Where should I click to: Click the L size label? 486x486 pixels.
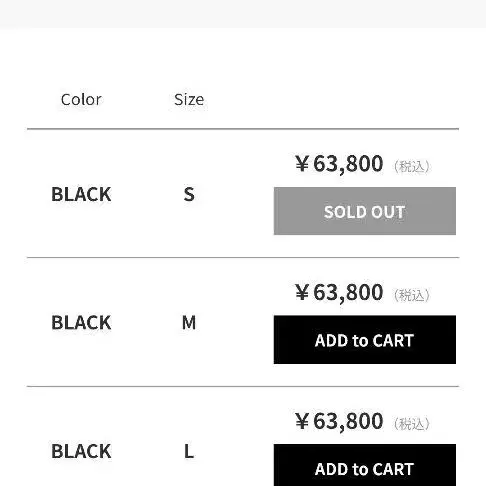click(x=189, y=451)
